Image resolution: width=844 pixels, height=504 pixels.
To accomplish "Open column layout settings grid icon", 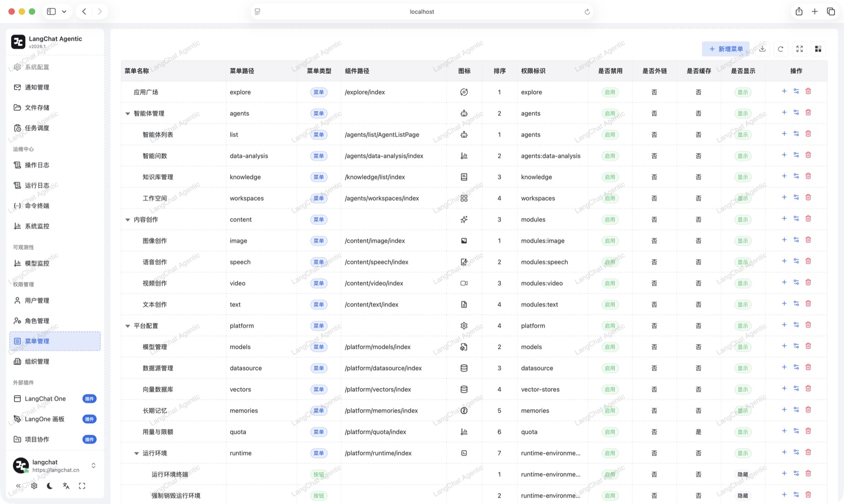I will [818, 49].
